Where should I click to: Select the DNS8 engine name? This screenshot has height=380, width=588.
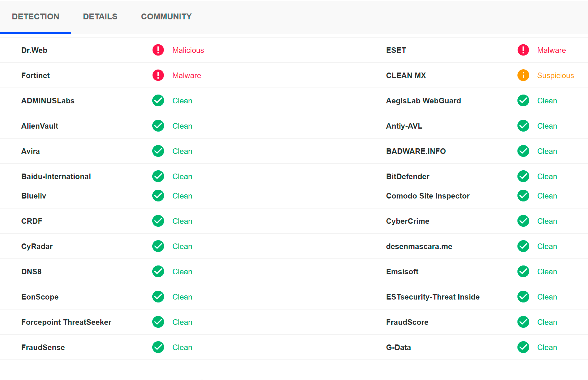coord(31,272)
